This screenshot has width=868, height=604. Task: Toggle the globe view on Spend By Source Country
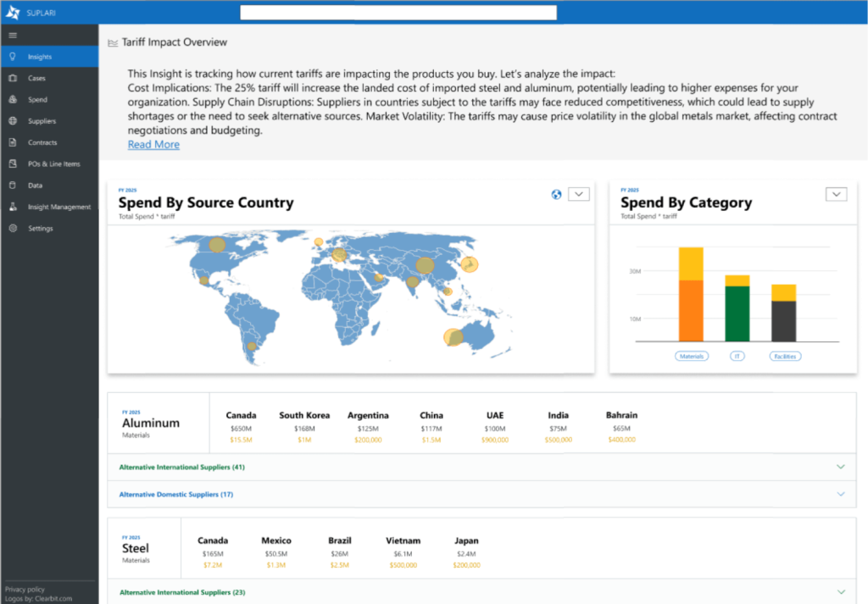(556, 194)
